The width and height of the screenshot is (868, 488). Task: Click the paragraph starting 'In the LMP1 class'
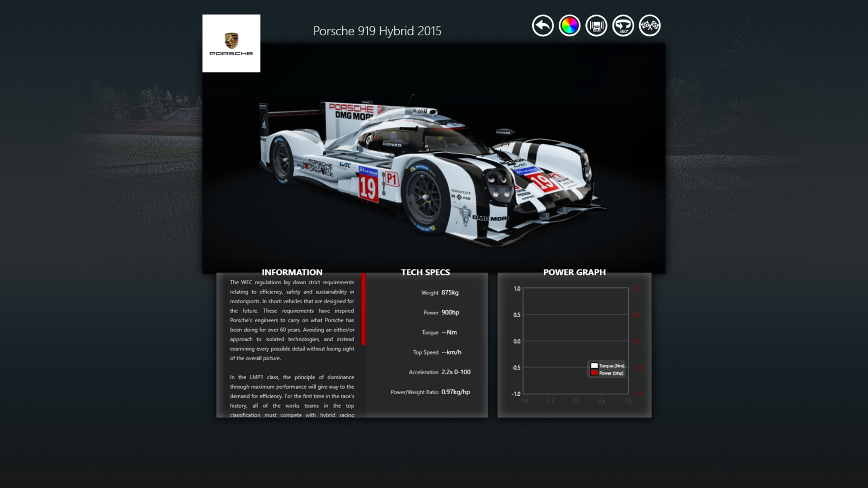click(292, 396)
